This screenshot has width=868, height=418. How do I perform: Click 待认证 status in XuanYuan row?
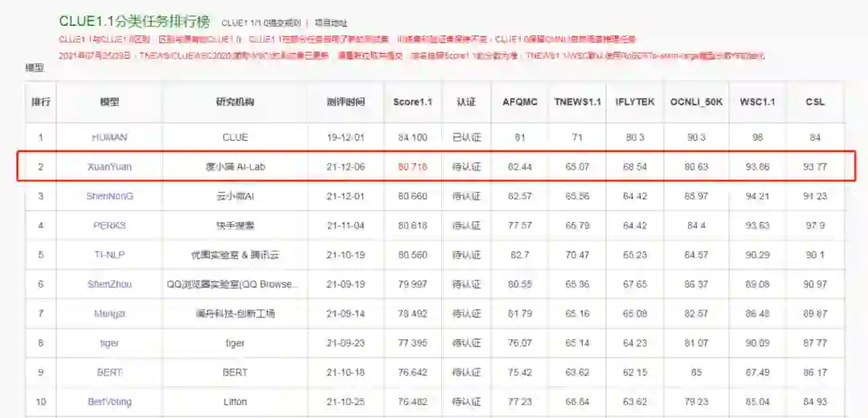(467, 166)
